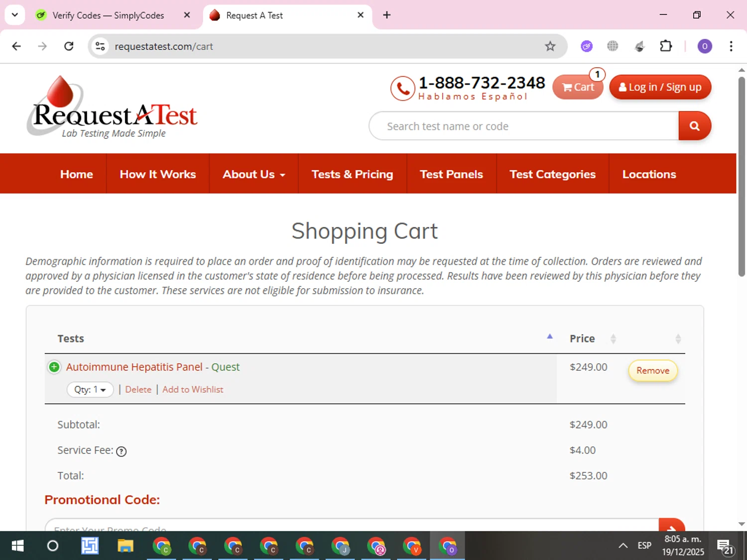Open the Windows Start menu
Screen dimensions: 747x560
pyautogui.click(x=17, y=546)
